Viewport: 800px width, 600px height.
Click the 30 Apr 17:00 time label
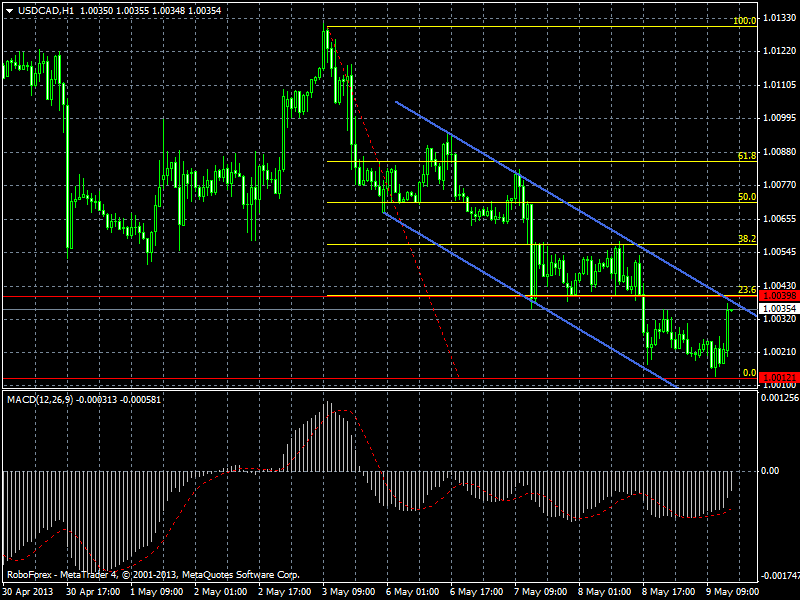[93, 592]
